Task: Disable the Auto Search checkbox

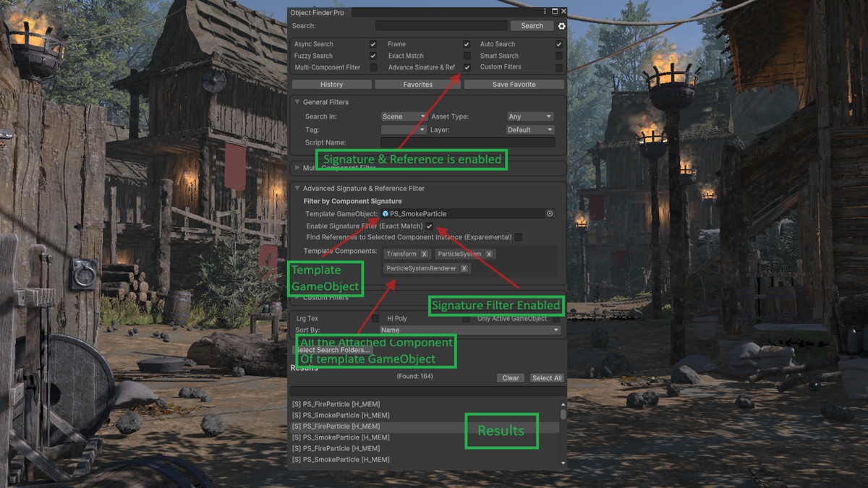Action: click(x=558, y=43)
